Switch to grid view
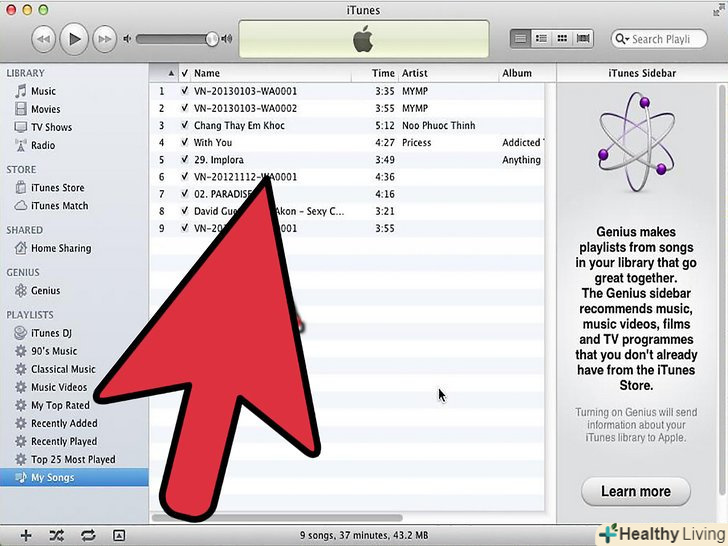This screenshot has width=728, height=546. tap(562, 39)
